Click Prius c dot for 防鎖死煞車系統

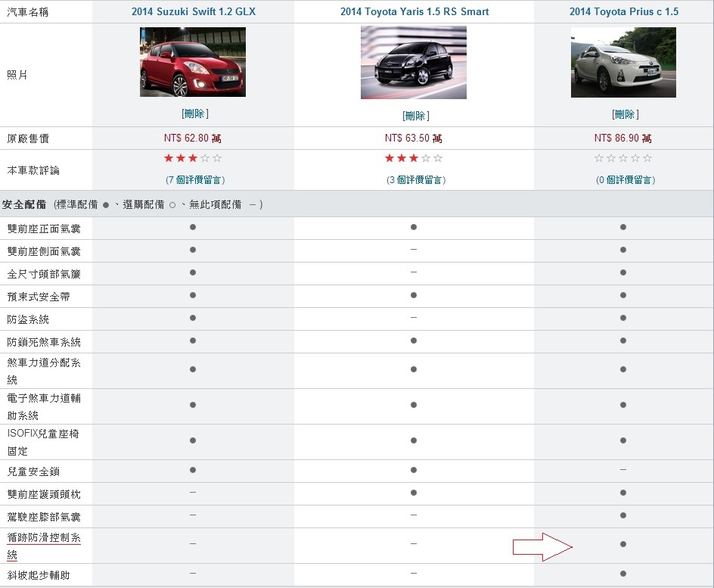623,341
